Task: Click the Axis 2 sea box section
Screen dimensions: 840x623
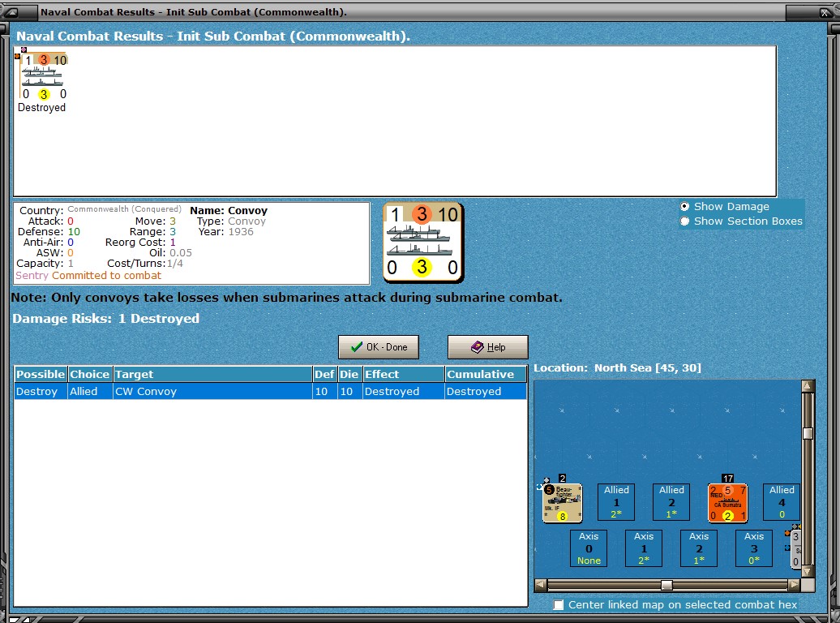Action: coord(699,548)
